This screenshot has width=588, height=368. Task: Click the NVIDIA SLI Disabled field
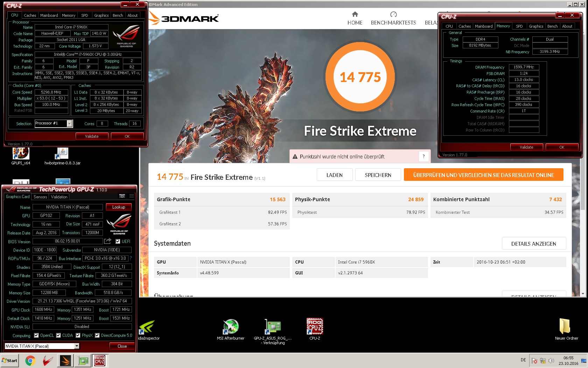click(x=82, y=327)
